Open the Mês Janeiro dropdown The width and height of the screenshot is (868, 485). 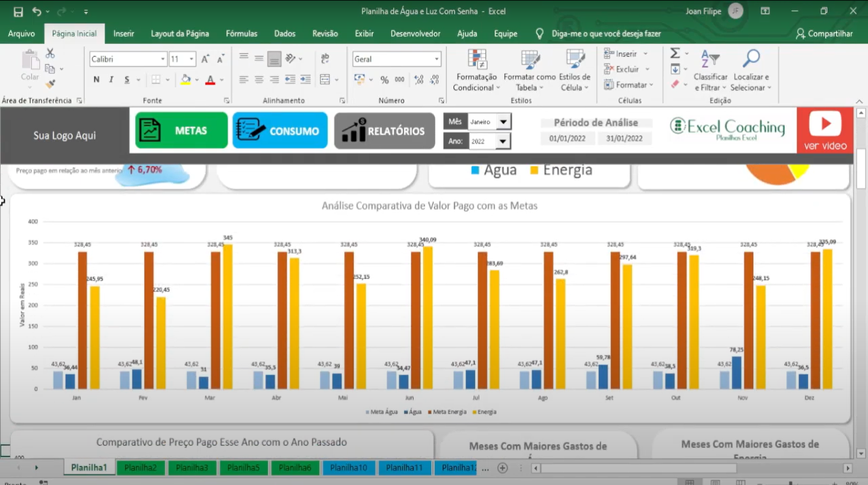click(503, 122)
